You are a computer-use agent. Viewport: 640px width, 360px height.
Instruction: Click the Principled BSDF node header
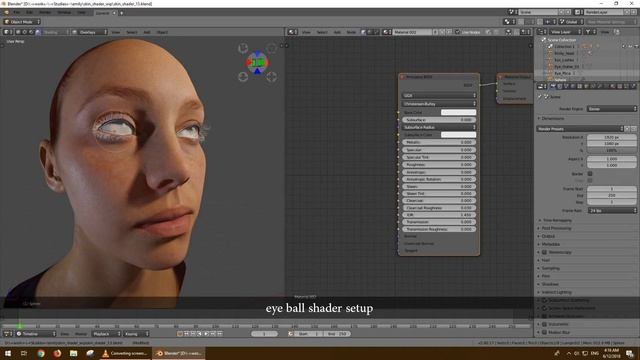(x=439, y=77)
